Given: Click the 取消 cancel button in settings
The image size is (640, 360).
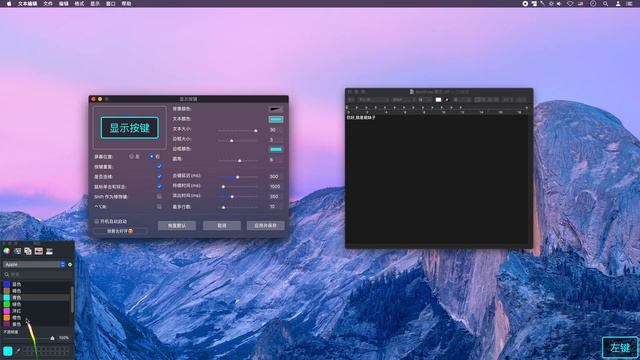Looking at the screenshot, I should 222,225.
